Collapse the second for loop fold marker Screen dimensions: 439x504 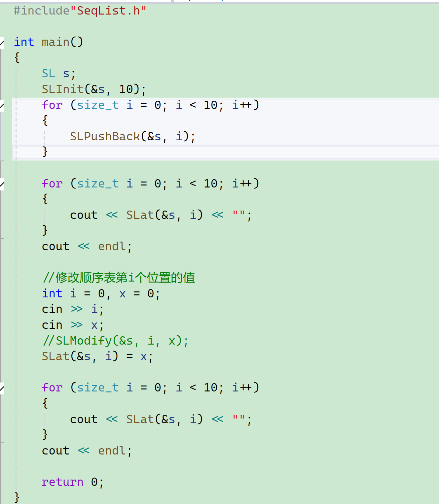coord(2,184)
